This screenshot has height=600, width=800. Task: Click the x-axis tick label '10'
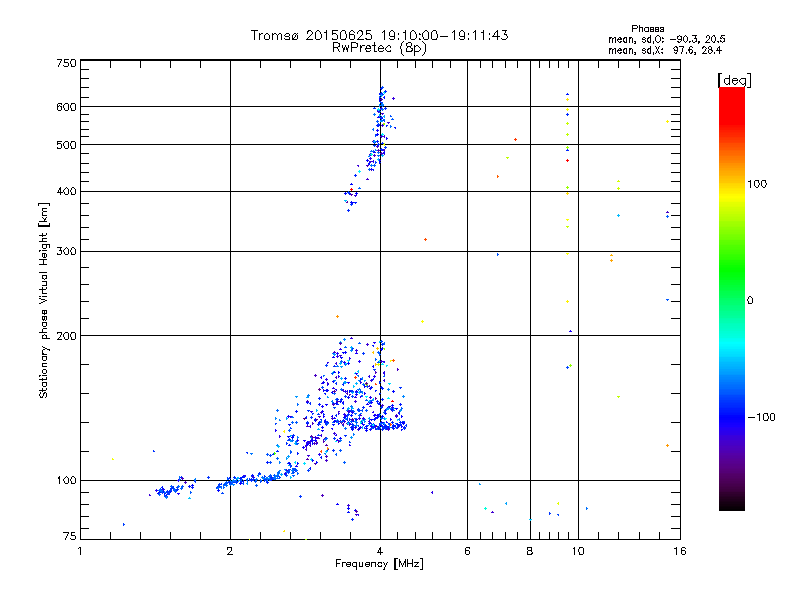(578, 551)
